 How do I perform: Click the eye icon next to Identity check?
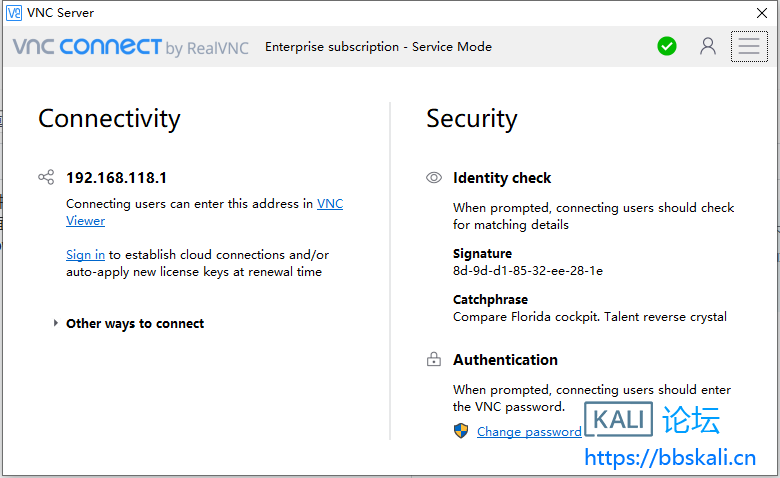click(434, 178)
